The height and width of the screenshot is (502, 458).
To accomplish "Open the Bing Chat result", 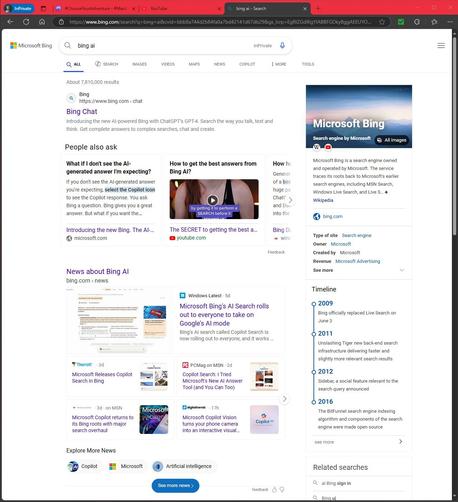I will tap(82, 112).
